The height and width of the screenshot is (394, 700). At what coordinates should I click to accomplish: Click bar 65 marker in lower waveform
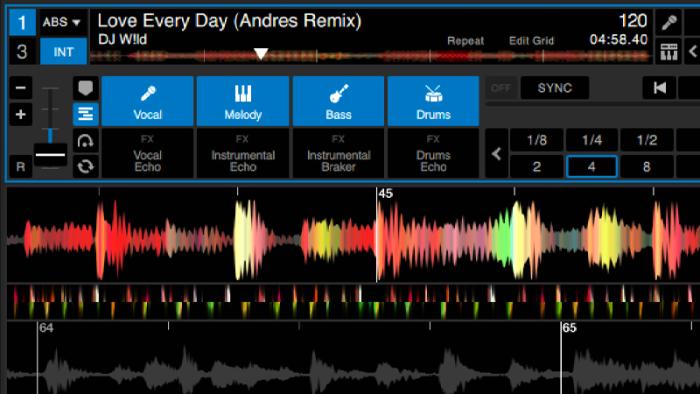tap(570, 328)
